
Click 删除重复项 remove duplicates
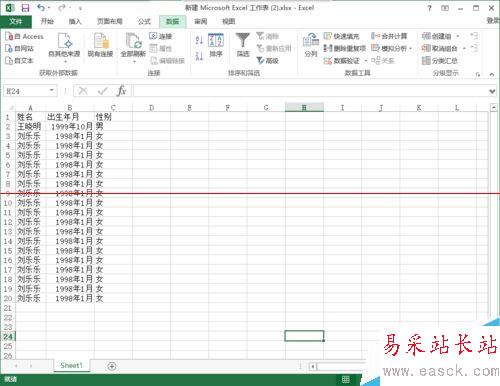point(345,48)
